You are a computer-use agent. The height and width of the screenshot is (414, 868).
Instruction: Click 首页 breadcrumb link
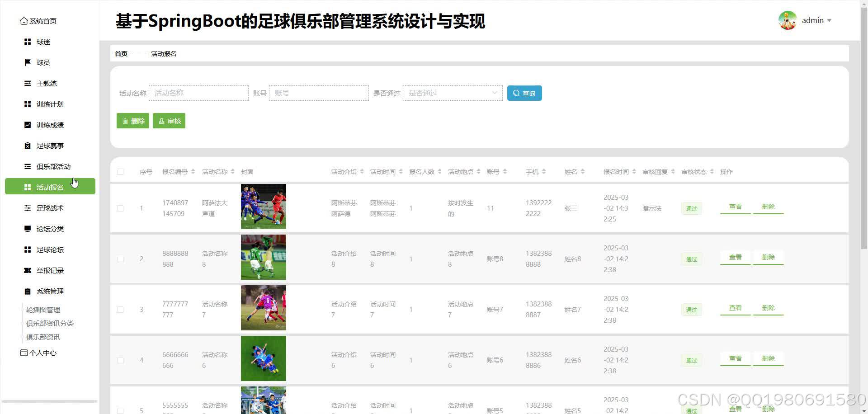point(121,54)
